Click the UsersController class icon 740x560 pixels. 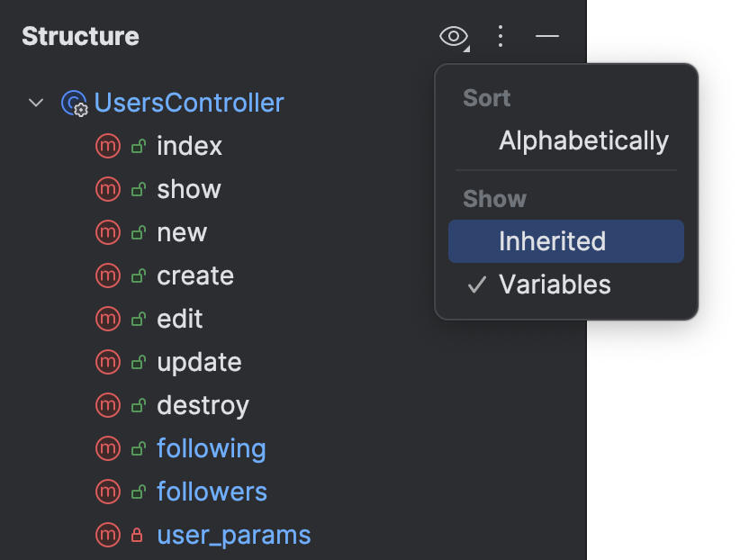[x=76, y=103]
